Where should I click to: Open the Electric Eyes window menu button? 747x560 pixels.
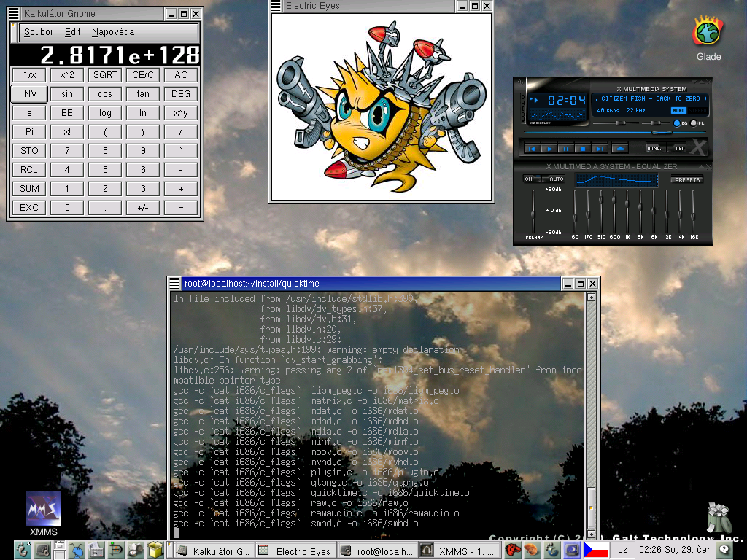[x=276, y=6]
